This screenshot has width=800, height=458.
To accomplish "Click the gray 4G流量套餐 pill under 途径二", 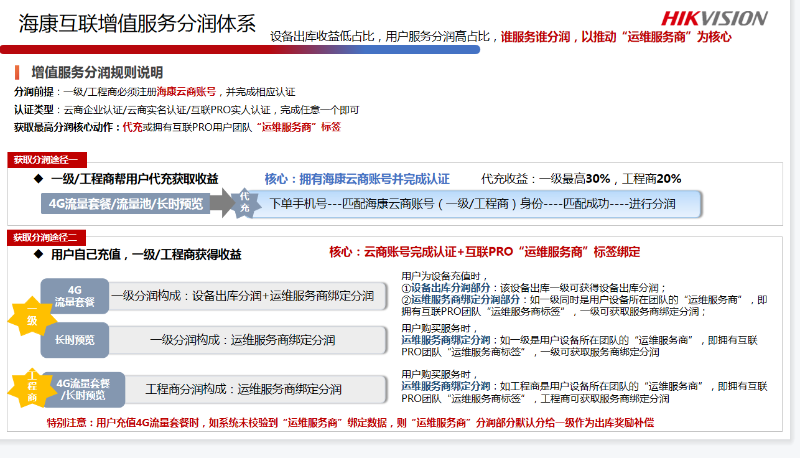I will click(74, 296).
